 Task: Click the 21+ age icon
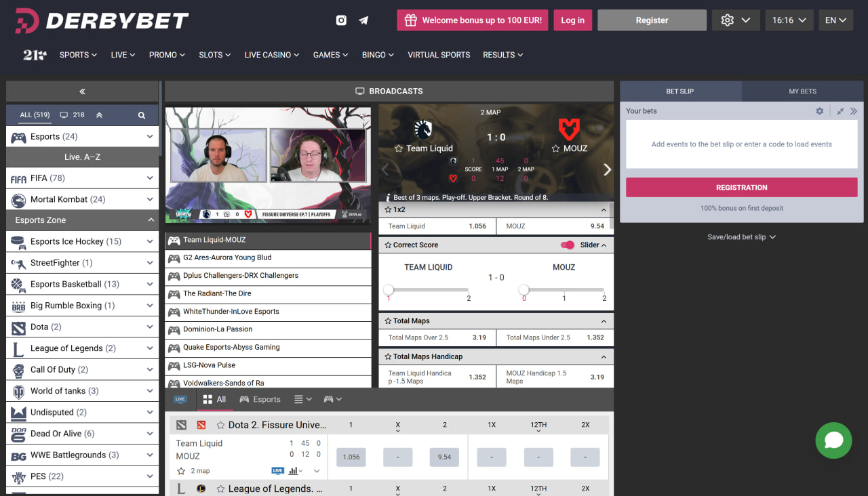35,55
